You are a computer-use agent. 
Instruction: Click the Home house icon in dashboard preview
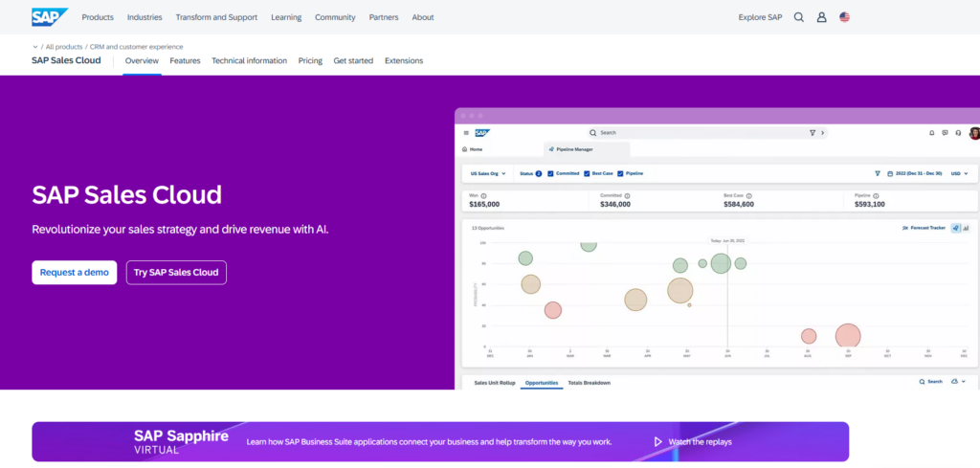pos(464,149)
